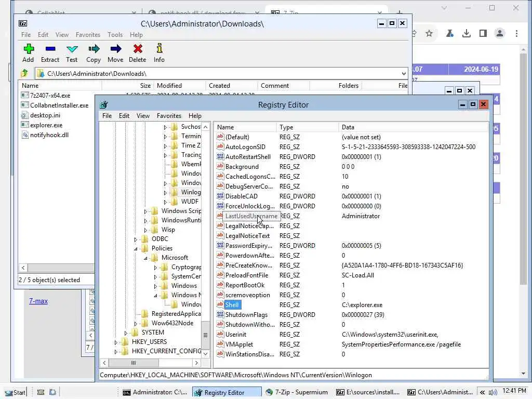532x399 pixels.
Task: Click registry tree vertical scrollbar thumb
Action: [205, 335]
